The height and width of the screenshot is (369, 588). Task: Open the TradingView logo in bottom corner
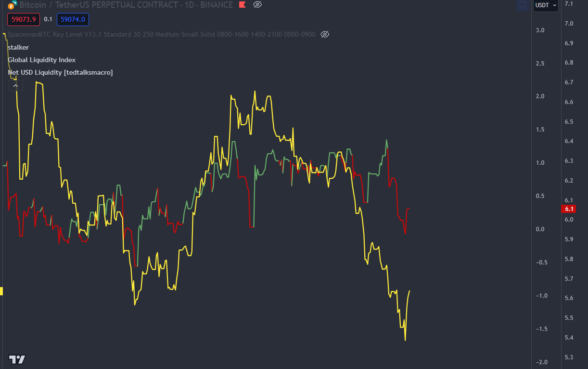(17, 359)
